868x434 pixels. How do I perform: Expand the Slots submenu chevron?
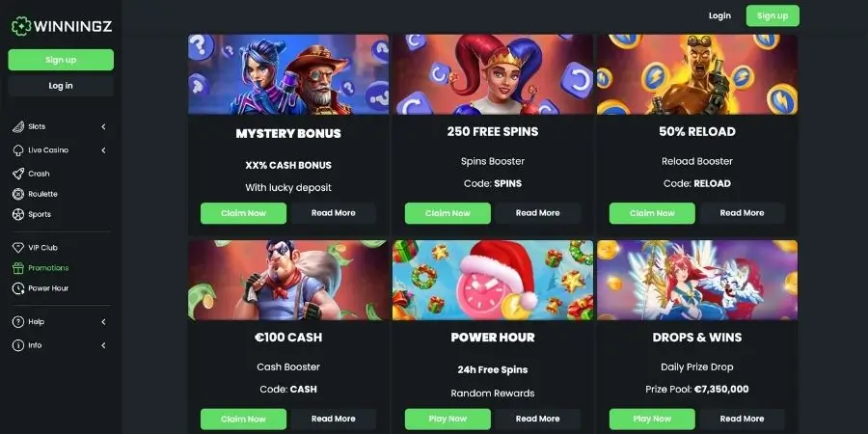[x=103, y=126]
